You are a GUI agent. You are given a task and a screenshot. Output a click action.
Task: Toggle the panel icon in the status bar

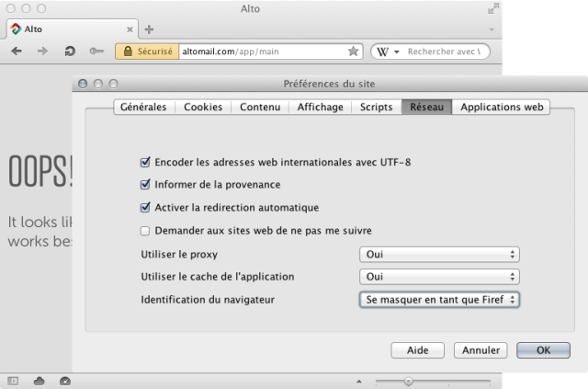point(13,381)
